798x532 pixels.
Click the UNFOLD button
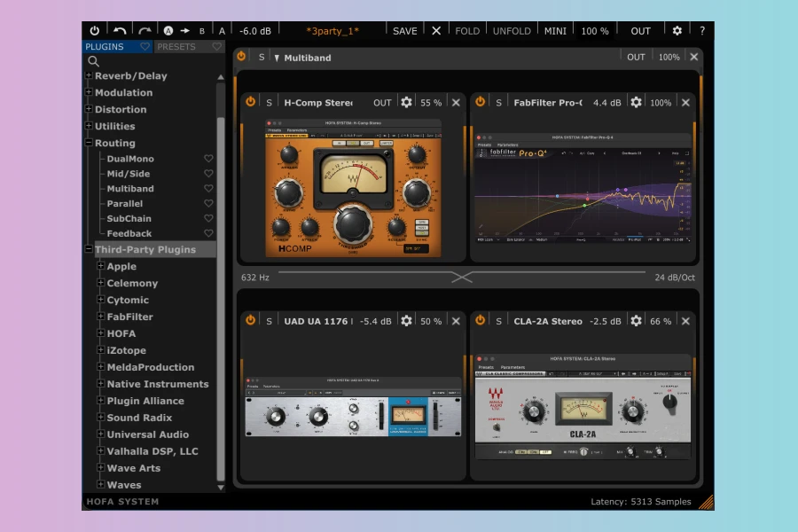point(512,31)
